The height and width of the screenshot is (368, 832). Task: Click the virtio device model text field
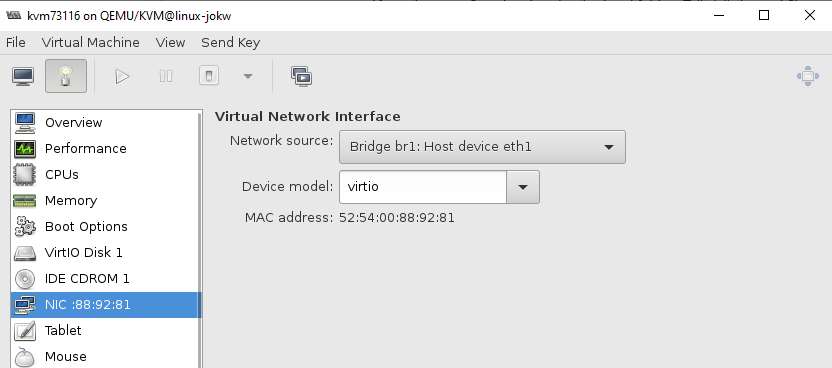click(x=423, y=187)
